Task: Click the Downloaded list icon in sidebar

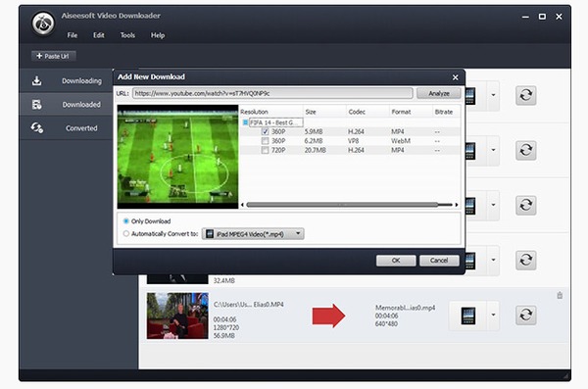Action: pyautogui.click(x=37, y=104)
